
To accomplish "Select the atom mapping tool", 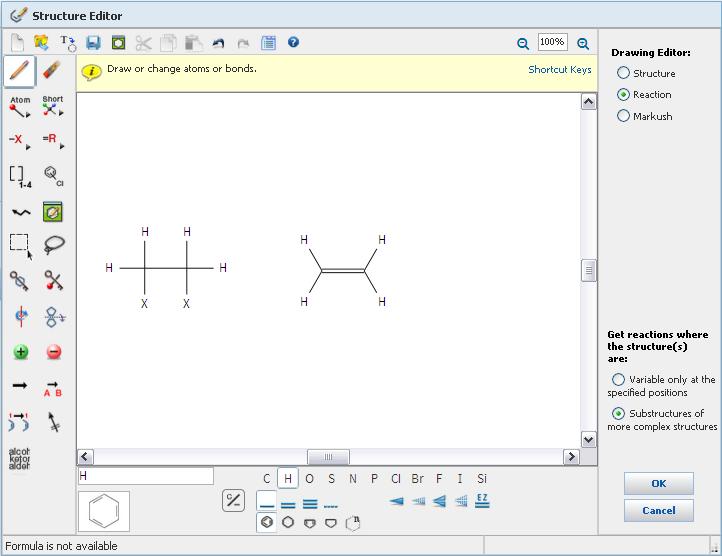I will 19,422.
